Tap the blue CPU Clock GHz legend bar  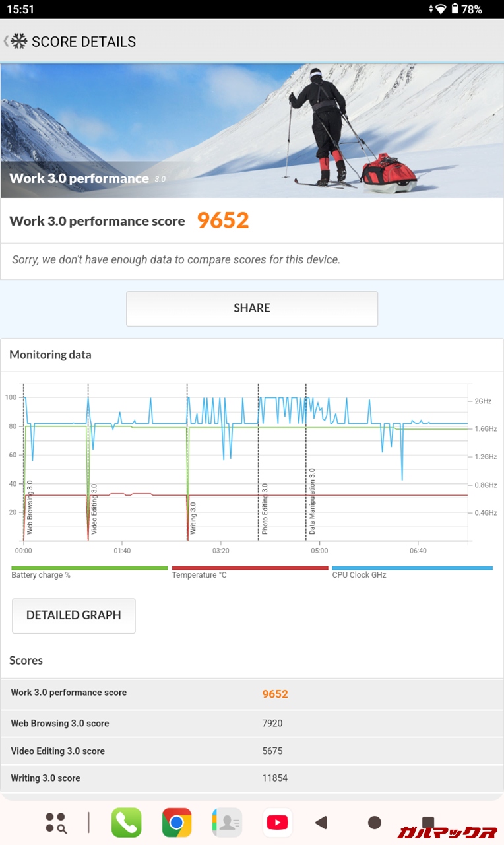(412, 568)
